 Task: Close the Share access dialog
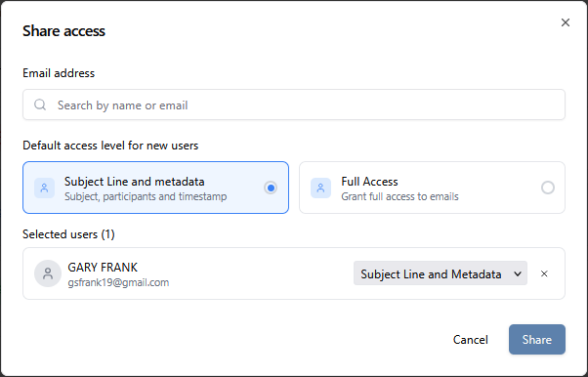coord(566,22)
